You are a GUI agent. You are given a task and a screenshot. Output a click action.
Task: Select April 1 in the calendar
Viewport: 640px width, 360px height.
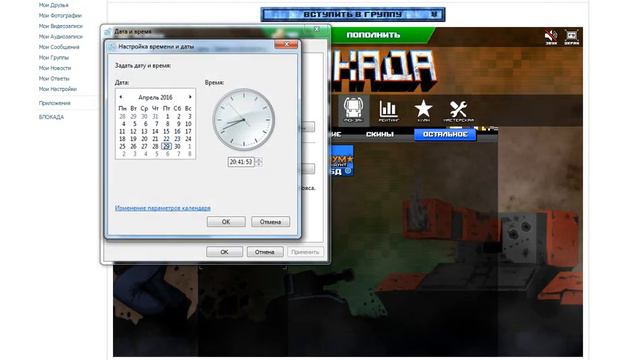tap(167, 117)
